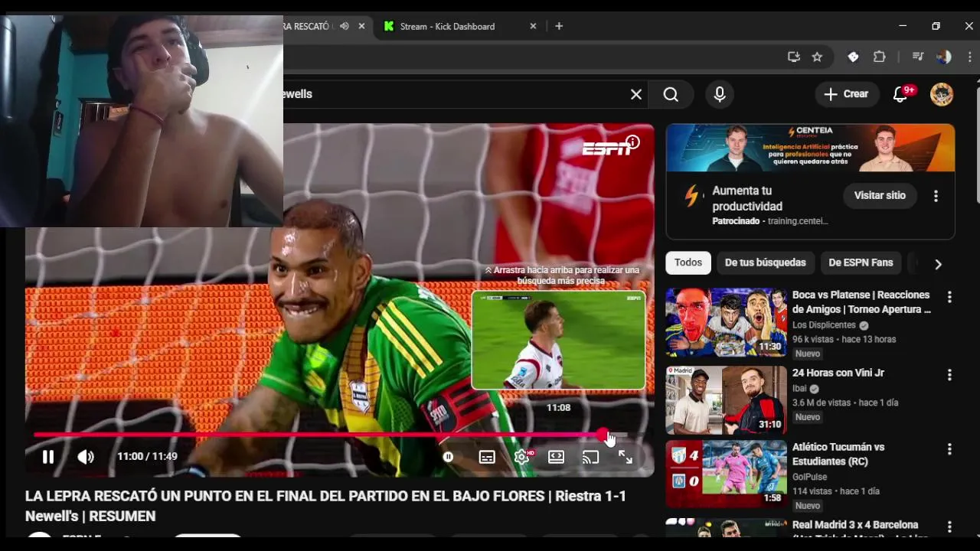Show more filter chips with arrow
Image resolution: width=980 pixels, height=551 pixels.
938,264
